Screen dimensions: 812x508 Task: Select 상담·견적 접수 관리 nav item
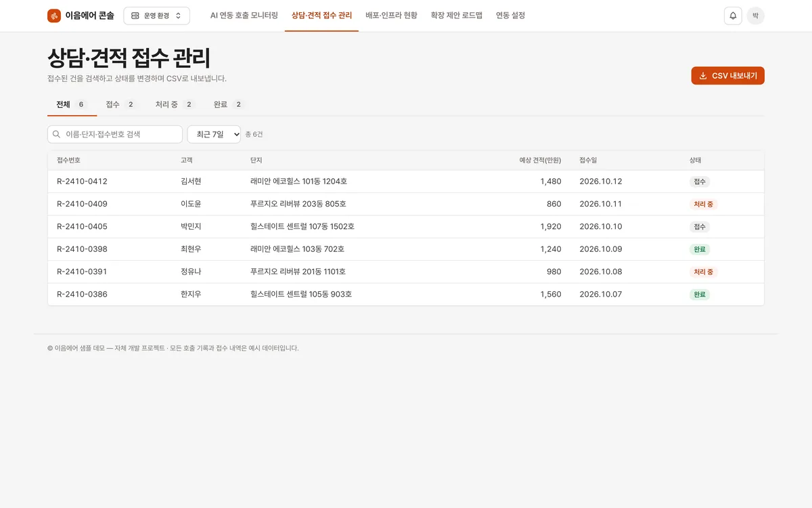tap(321, 16)
